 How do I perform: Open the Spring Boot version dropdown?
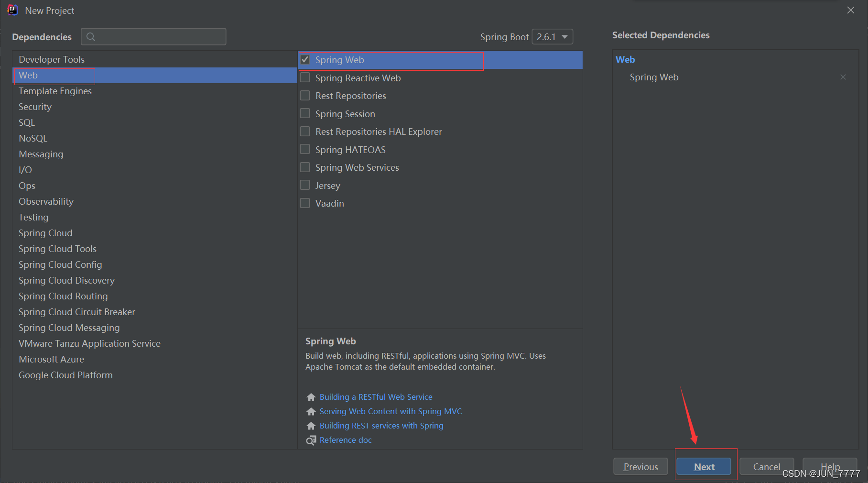point(553,37)
